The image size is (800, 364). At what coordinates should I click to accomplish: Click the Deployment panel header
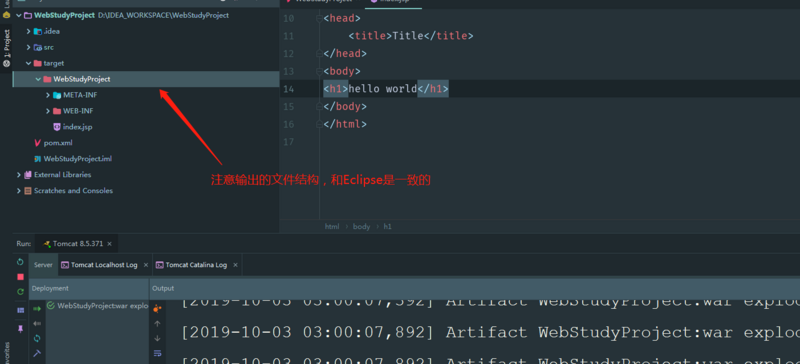[89, 288]
